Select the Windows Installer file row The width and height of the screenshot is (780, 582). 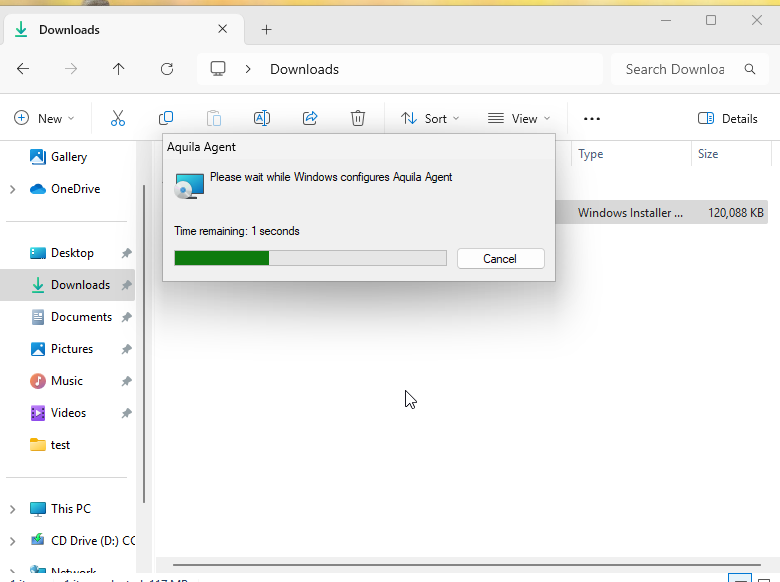[x=661, y=213]
